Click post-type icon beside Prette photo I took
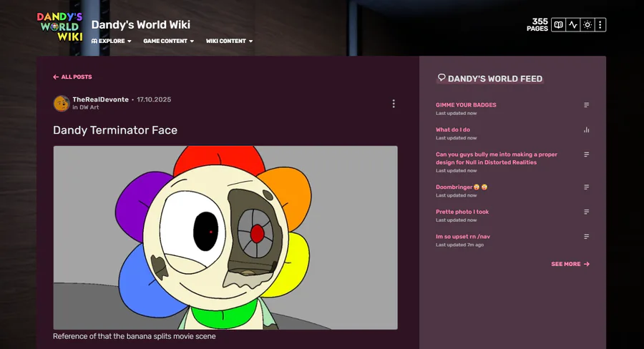Image resolution: width=644 pixels, height=349 pixels. click(x=587, y=212)
